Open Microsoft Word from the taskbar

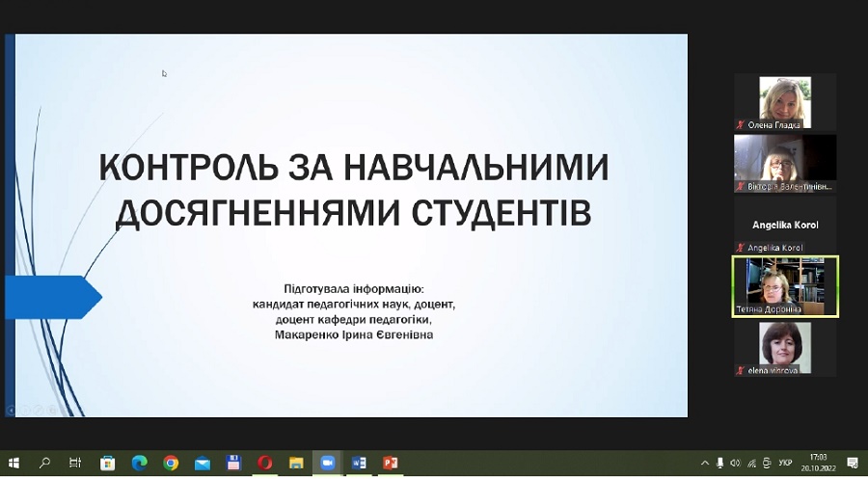(359, 463)
